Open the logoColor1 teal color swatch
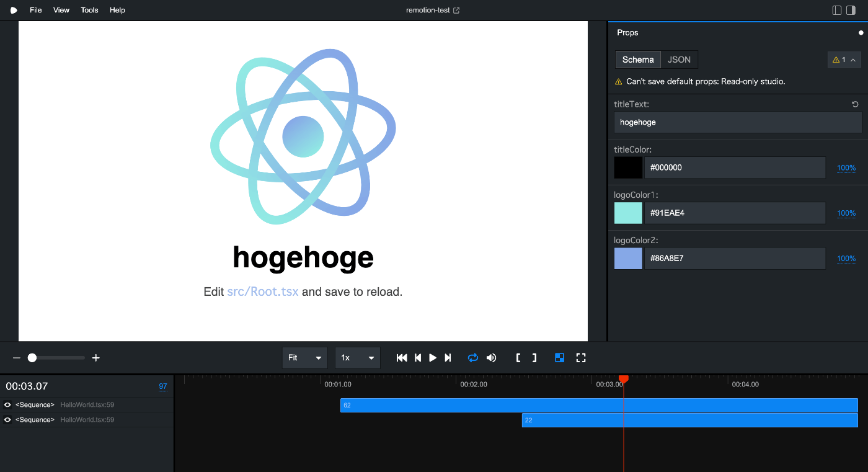The height and width of the screenshot is (472, 868). click(628, 213)
